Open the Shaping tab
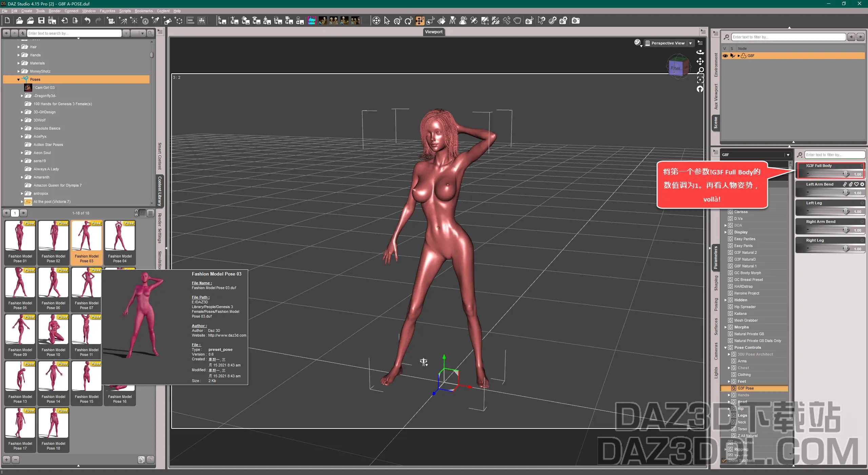Screen dimensions: 868x475 tap(716, 283)
